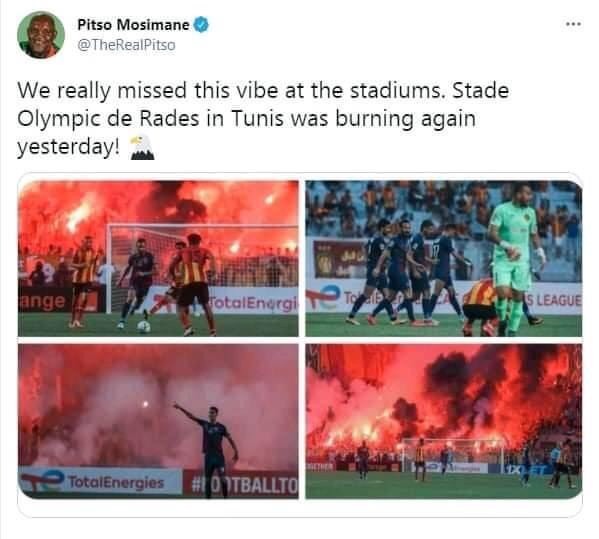
Task: Open bottom-left photo of player pointing
Action: tap(158, 421)
